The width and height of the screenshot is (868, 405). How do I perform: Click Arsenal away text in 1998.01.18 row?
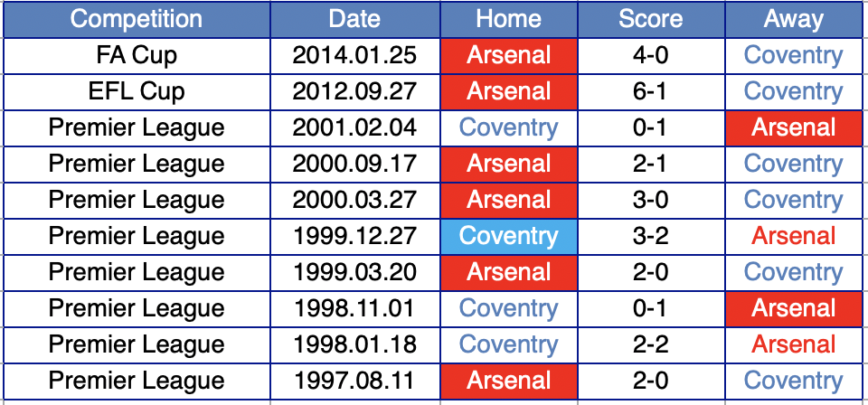pyautogui.click(x=794, y=344)
